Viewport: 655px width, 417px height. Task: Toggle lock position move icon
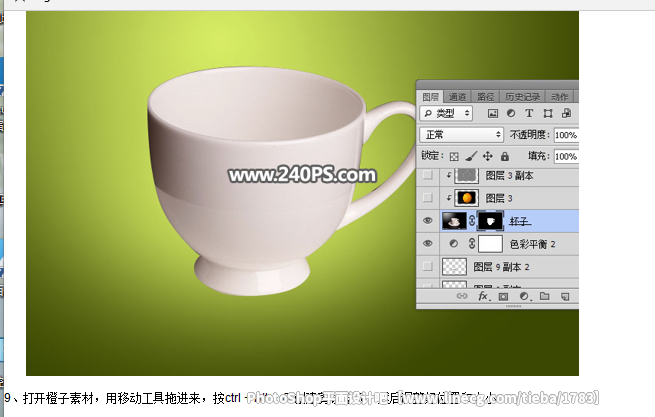pos(487,157)
